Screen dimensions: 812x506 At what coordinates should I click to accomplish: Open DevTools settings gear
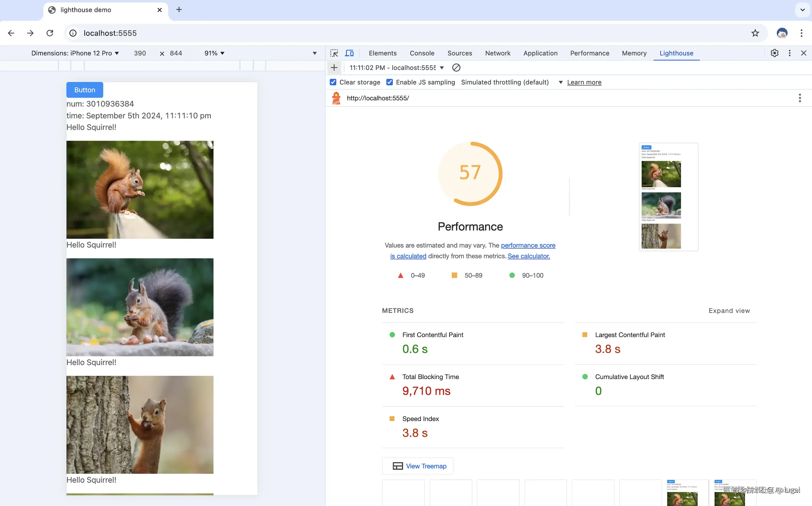774,53
